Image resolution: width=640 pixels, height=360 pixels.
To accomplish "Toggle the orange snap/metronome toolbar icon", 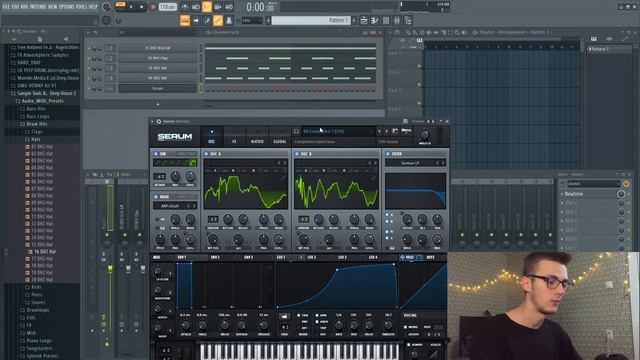I will tap(207, 7).
